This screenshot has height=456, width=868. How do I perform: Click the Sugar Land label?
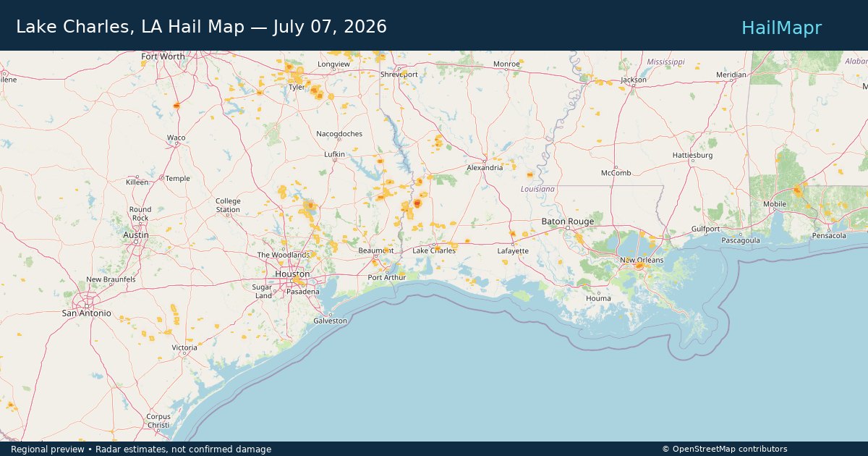(263, 292)
